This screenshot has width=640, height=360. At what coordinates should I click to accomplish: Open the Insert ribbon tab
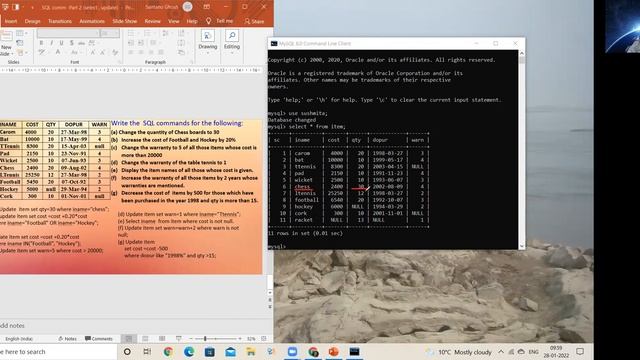[x=11, y=21]
